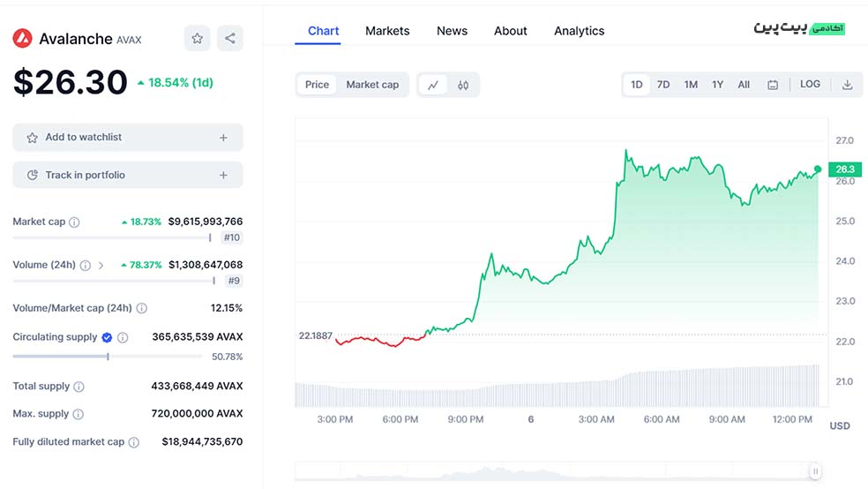Click the share icon next to AVAX

(x=229, y=38)
